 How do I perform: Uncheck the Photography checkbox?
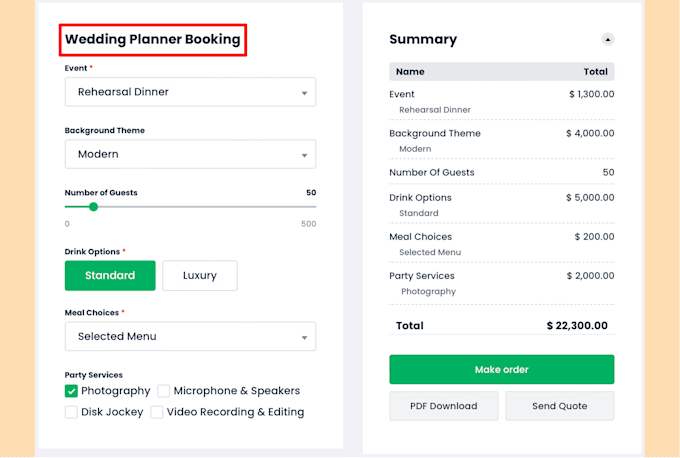(x=71, y=391)
